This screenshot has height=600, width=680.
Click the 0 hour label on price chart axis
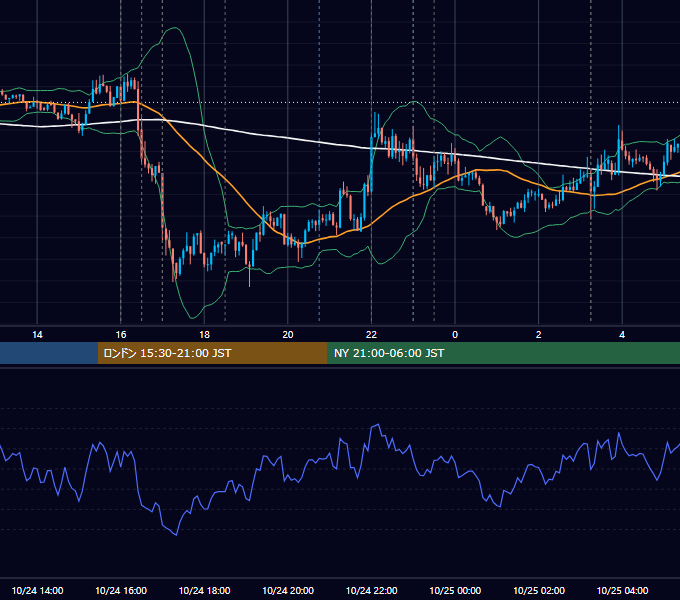(x=455, y=335)
